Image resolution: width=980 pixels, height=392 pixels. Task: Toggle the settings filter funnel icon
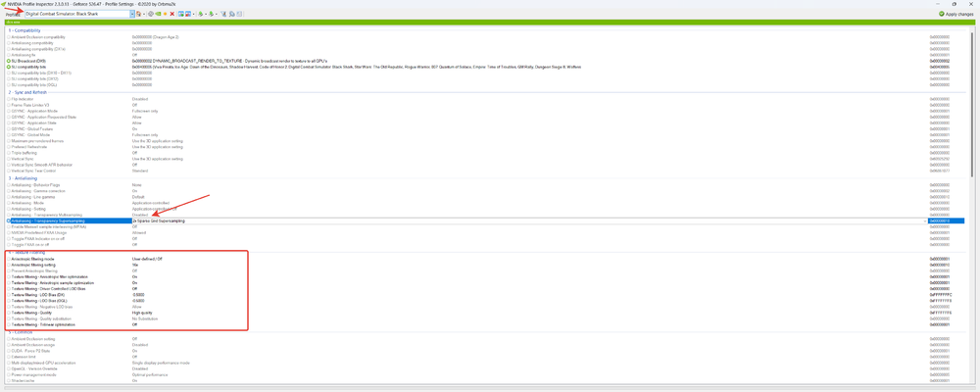point(223,14)
